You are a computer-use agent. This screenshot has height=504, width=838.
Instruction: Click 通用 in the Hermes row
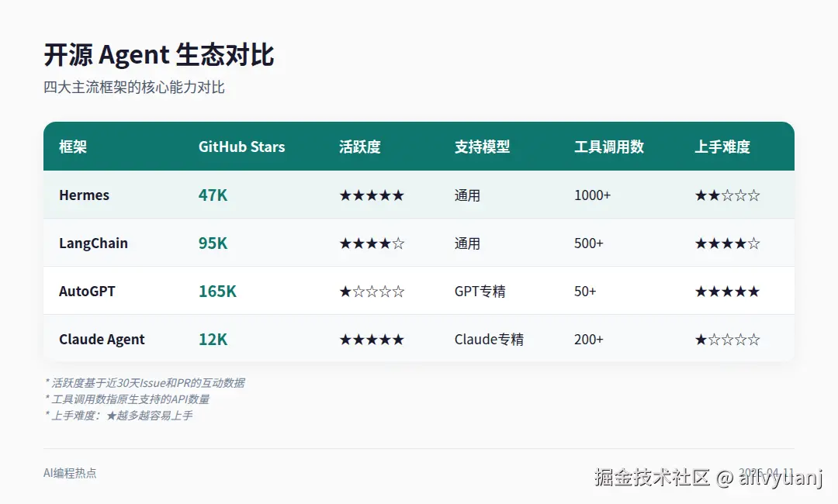tap(467, 195)
